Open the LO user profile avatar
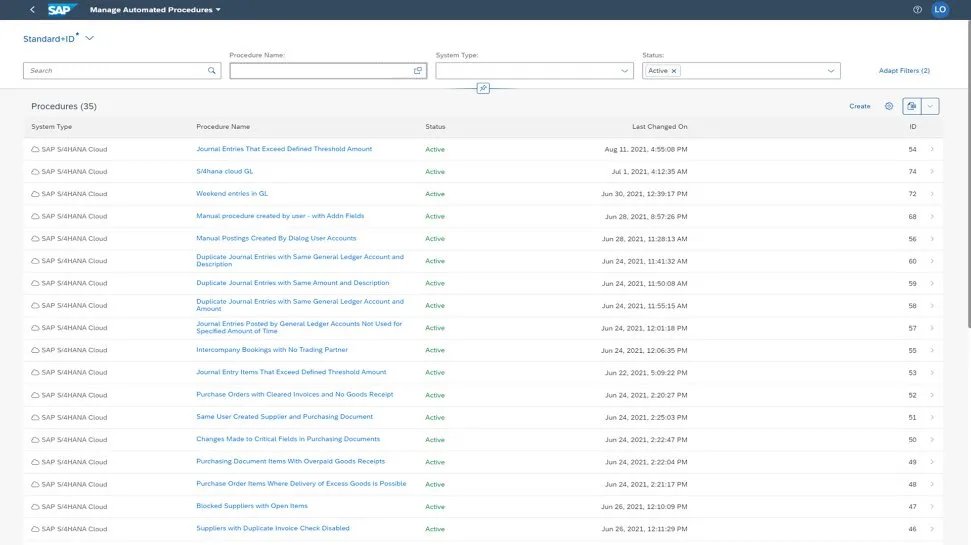The image size is (971, 545). click(x=940, y=9)
